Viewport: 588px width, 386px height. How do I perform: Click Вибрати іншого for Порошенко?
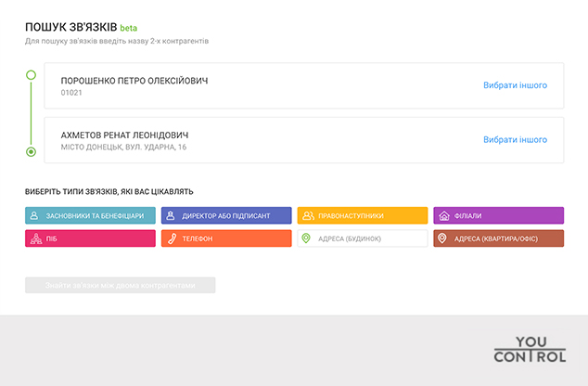515,85
